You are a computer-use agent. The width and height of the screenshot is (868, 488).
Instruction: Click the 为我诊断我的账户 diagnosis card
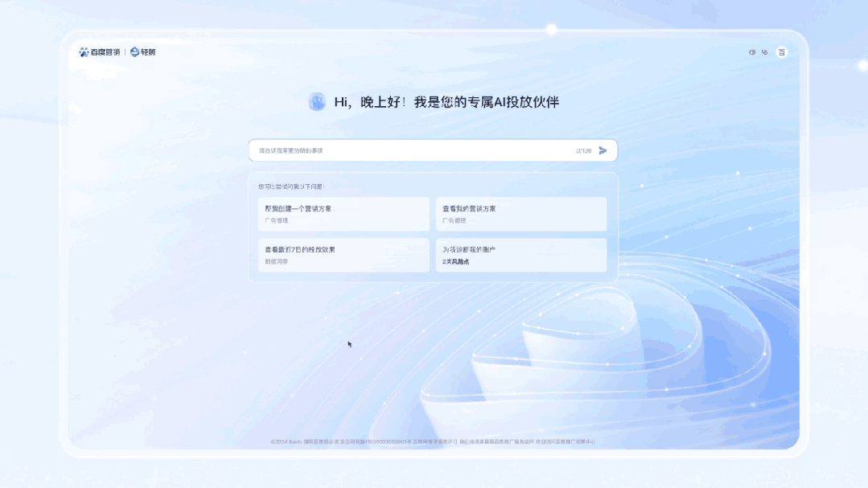pos(521,255)
